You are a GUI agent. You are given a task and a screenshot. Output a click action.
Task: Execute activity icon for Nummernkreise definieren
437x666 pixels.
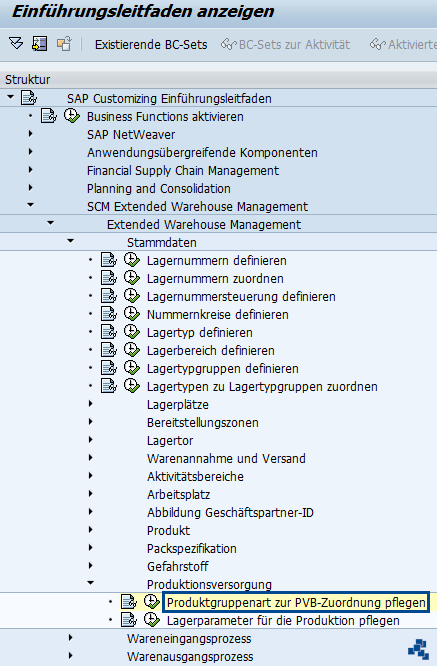(132, 314)
